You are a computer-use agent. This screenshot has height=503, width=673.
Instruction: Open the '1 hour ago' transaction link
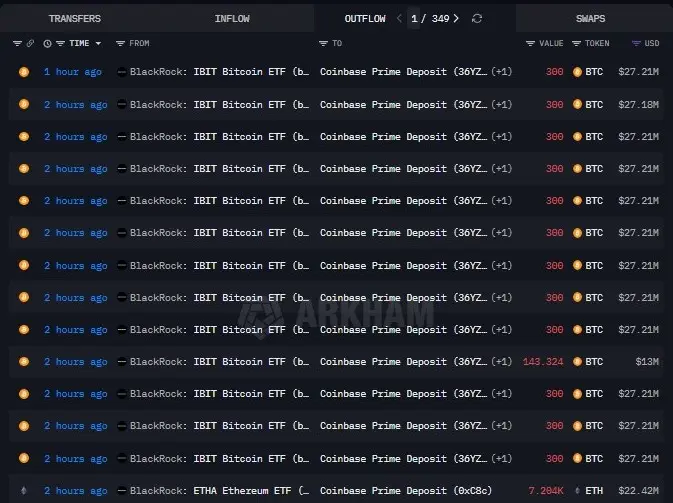click(73, 72)
